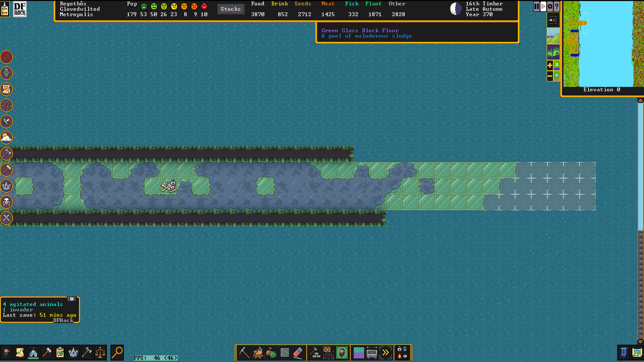Open the top-left clipboard announcements icon
The image size is (644, 362).
coord(5,9)
